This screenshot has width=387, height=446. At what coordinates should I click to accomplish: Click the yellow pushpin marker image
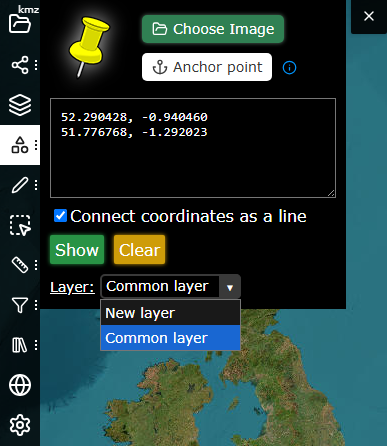pyautogui.click(x=89, y=47)
